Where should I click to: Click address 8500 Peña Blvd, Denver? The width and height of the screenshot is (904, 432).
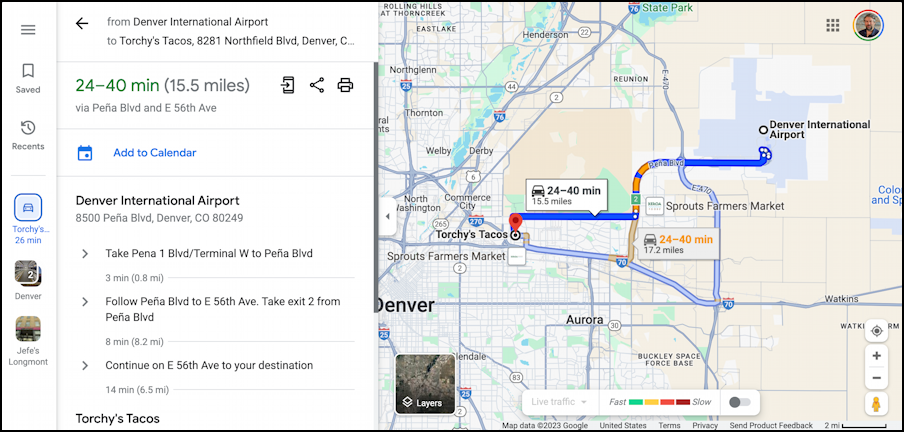159,219
